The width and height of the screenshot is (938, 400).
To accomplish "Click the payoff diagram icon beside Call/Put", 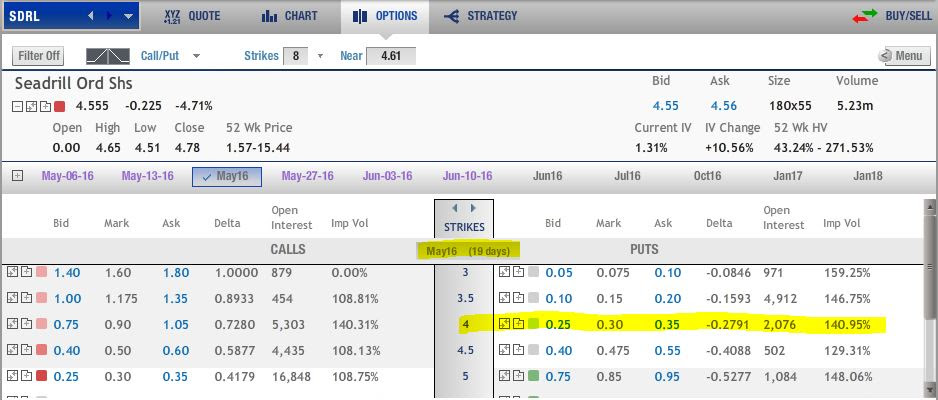I will [108, 56].
